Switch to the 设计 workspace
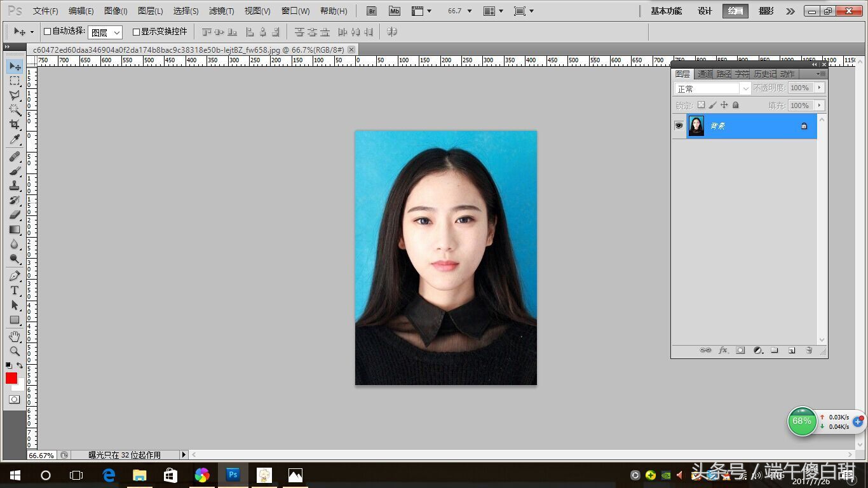Screen dimensions: 868x488 (705, 11)
